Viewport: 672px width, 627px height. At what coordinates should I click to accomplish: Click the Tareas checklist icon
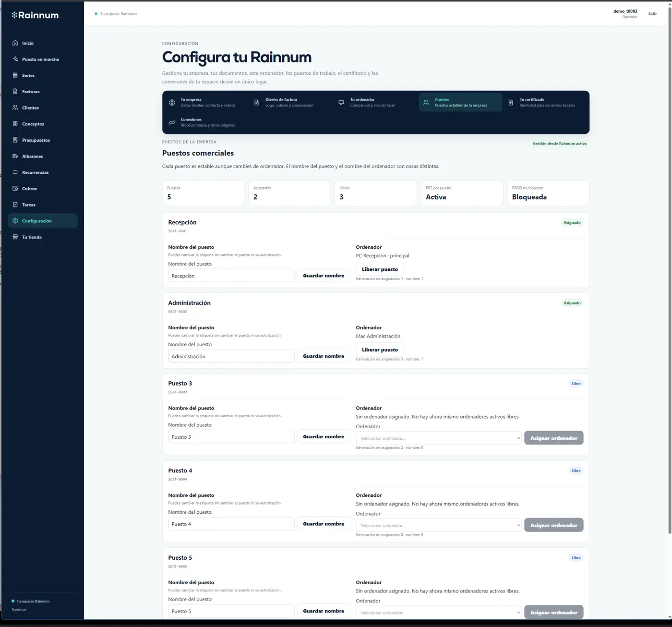tap(15, 205)
